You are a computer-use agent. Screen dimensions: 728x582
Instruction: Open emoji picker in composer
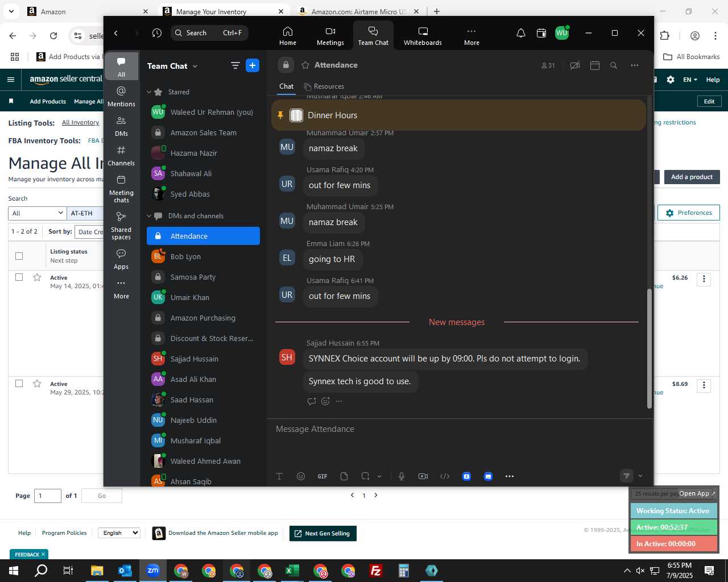[x=301, y=476]
